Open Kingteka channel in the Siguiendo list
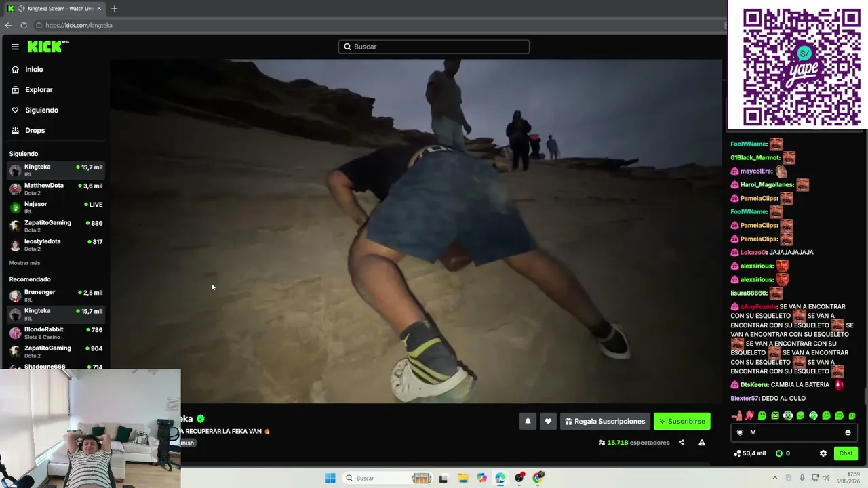This screenshot has height=488, width=868. click(x=56, y=169)
